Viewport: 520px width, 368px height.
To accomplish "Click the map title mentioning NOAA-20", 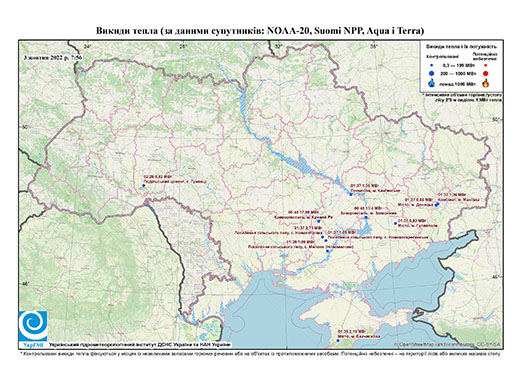I will click(x=260, y=31).
